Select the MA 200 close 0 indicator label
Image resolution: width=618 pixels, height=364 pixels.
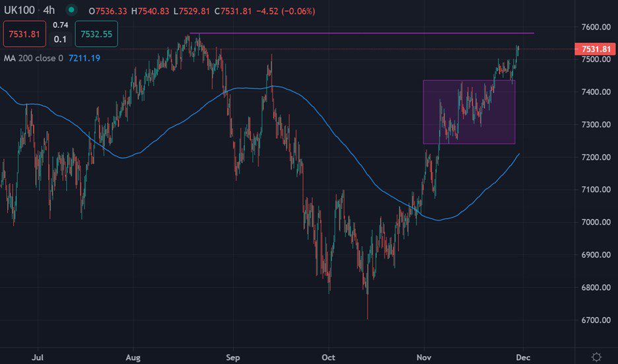(x=33, y=58)
